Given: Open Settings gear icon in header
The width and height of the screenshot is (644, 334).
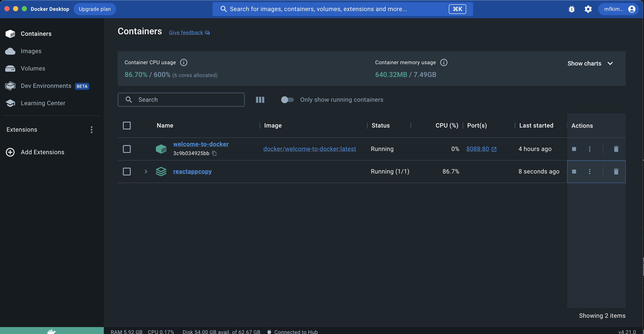Looking at the screenshot, I should click(x=588, y=9).
